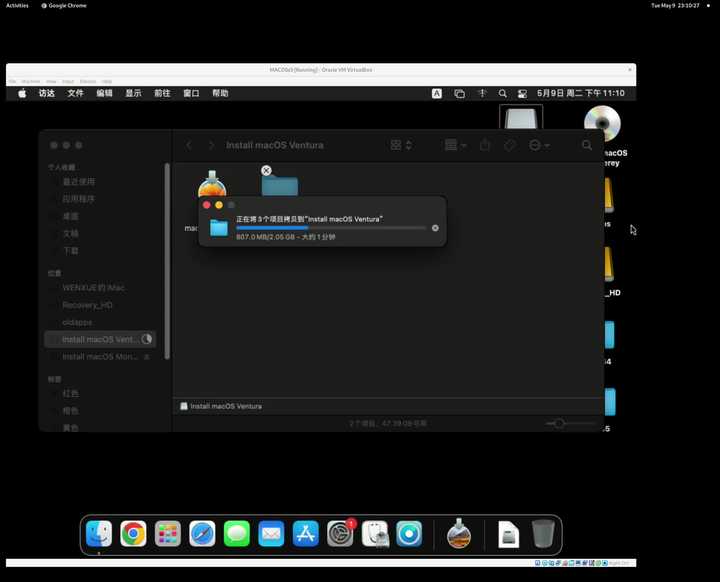The height and width of the screenshot is (582, 720).
Task: Click the macOS Ventura installer in Dock
Action: point(459,534)
